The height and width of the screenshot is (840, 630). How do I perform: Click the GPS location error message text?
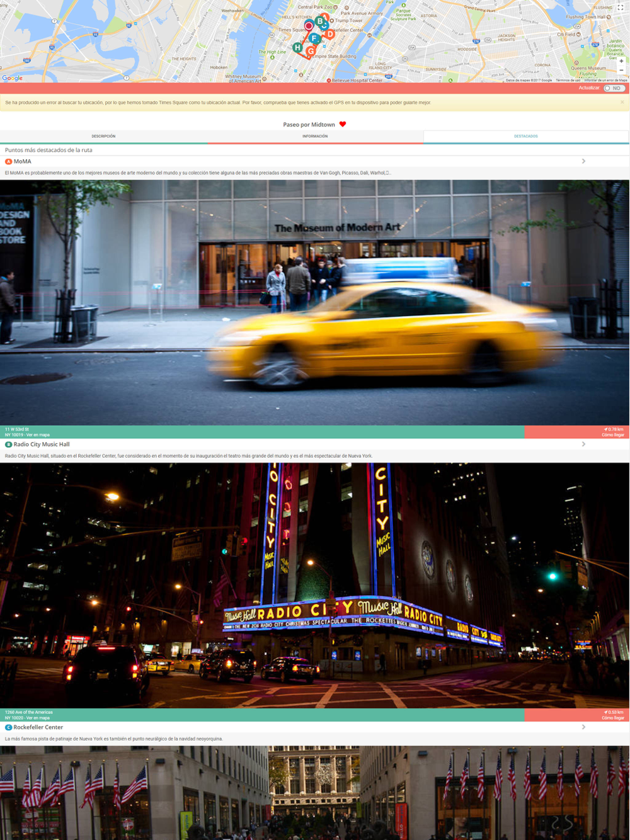pyautogui.click(x=218, y=102)
